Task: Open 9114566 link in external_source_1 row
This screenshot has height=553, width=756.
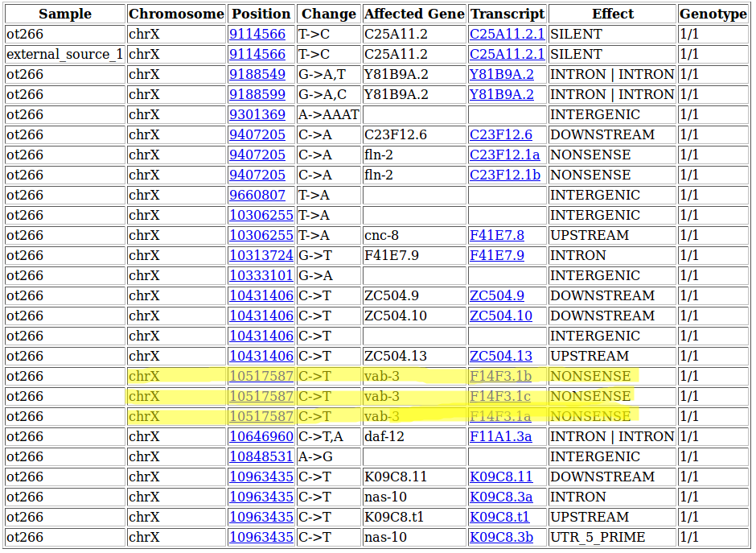Action: click(257, 54)
